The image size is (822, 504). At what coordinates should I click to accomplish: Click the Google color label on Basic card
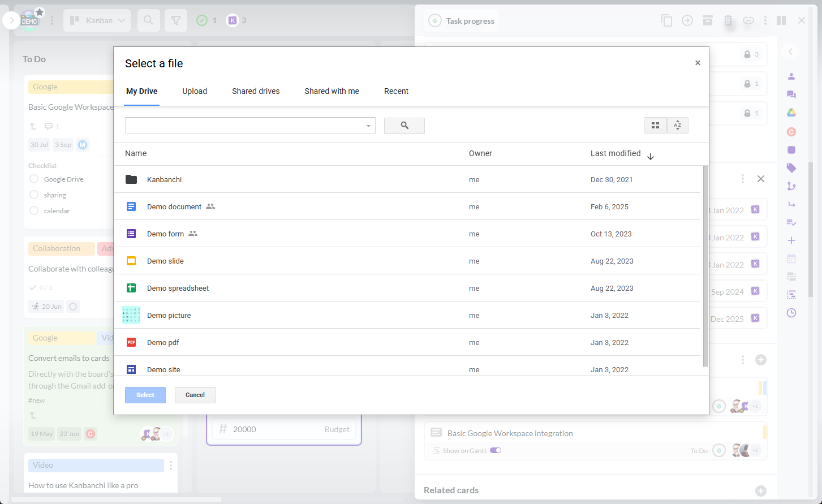71,87
